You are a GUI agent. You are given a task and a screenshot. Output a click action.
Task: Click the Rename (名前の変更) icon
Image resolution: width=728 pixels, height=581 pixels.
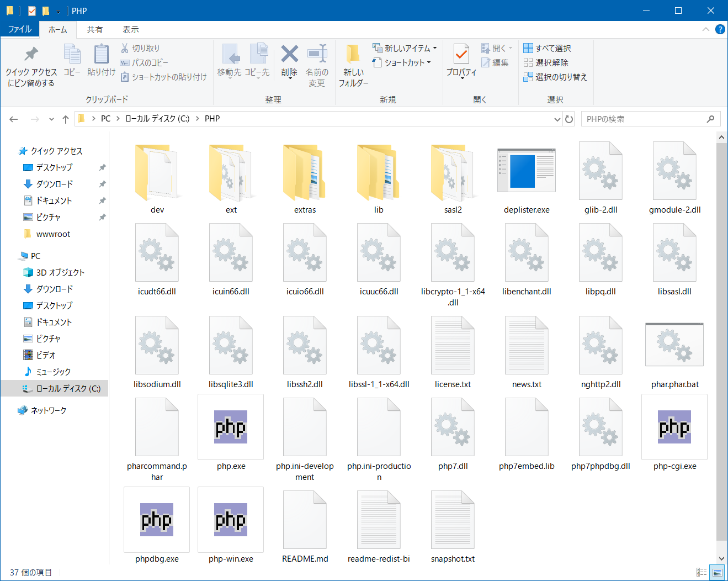coord(317,55)
